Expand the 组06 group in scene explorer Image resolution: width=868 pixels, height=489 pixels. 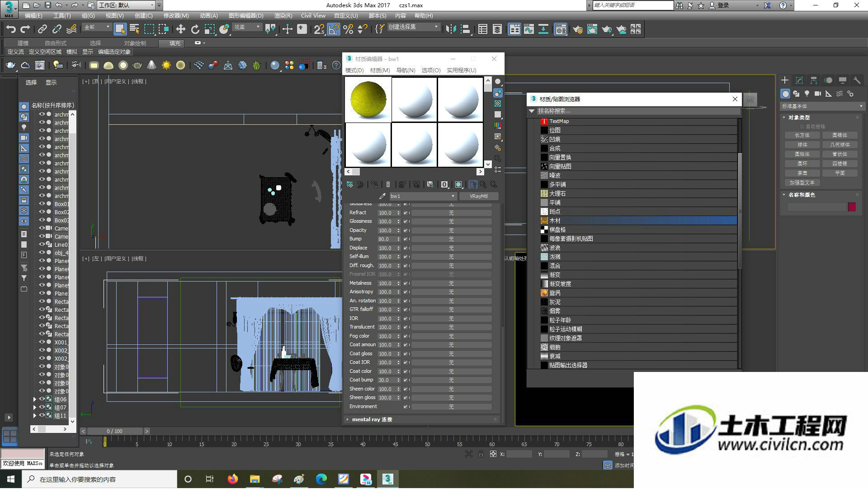click(34, 399)
